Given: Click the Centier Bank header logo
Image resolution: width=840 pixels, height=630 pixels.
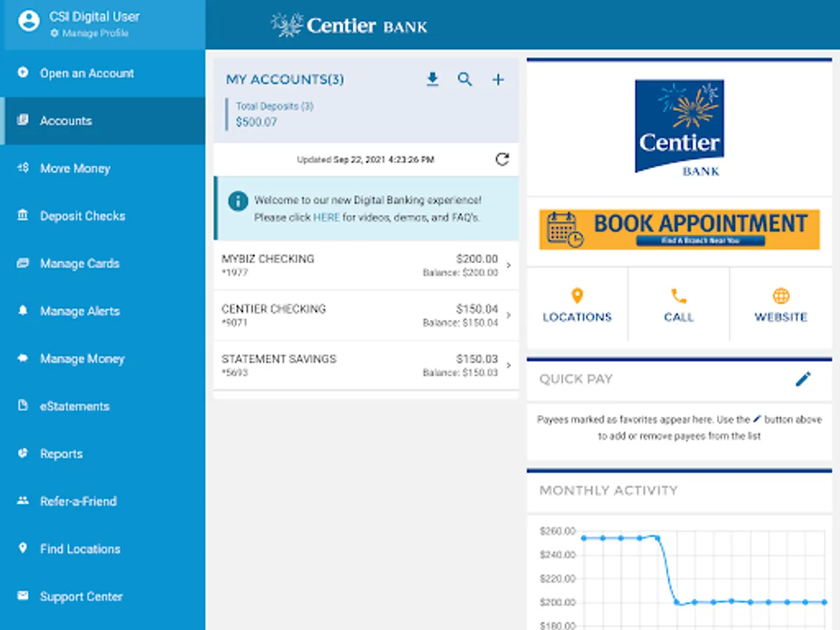Looking at the screenshot, I should click(x=349, y=26).
